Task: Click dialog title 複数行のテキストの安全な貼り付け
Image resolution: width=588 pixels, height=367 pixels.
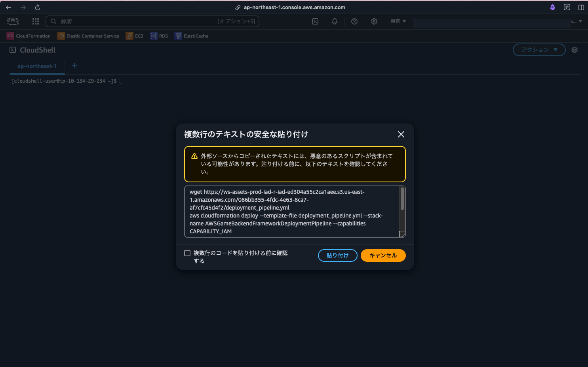Action: (x=246, y=134)
